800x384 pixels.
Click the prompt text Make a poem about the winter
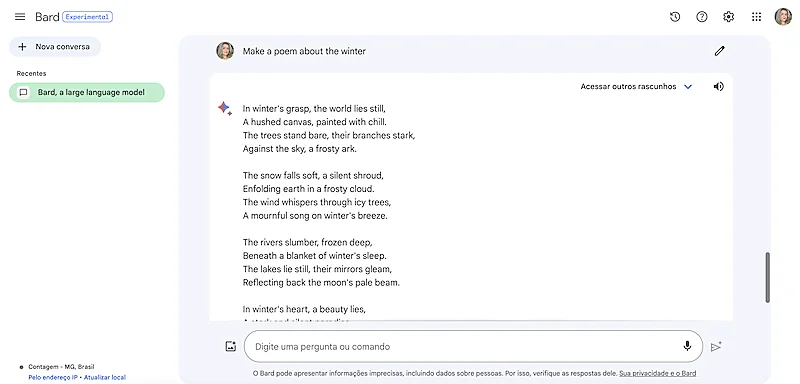304,51
